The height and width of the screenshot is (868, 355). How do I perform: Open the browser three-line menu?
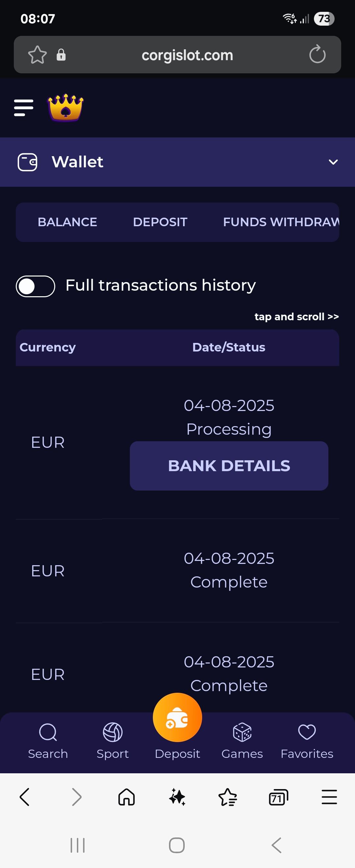(x=329, y=797)
